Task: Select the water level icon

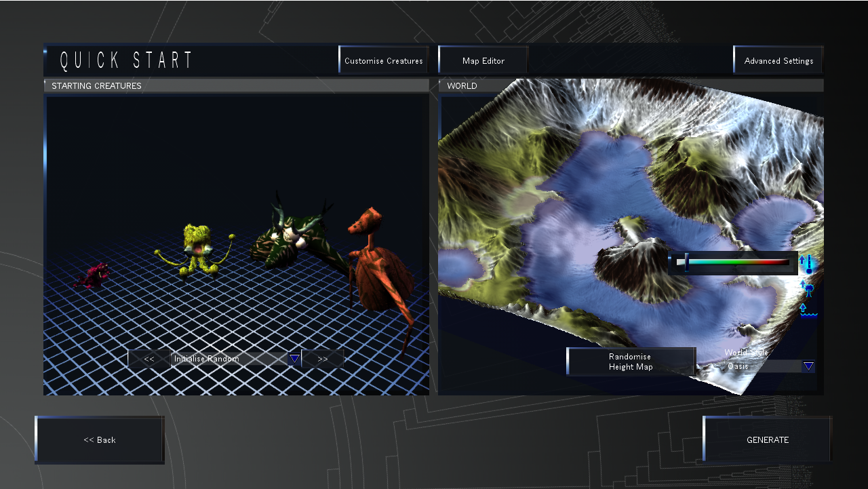Action: (x=807, y=311)
